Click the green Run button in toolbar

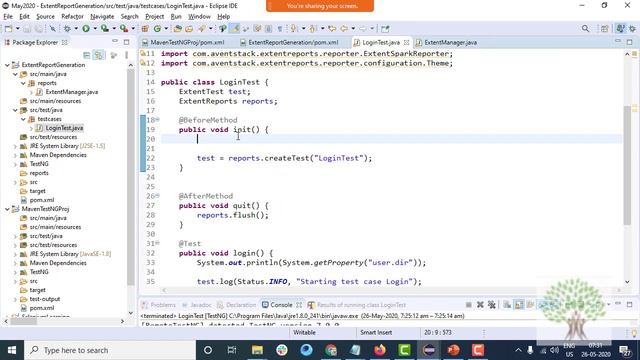click(86, 29)
